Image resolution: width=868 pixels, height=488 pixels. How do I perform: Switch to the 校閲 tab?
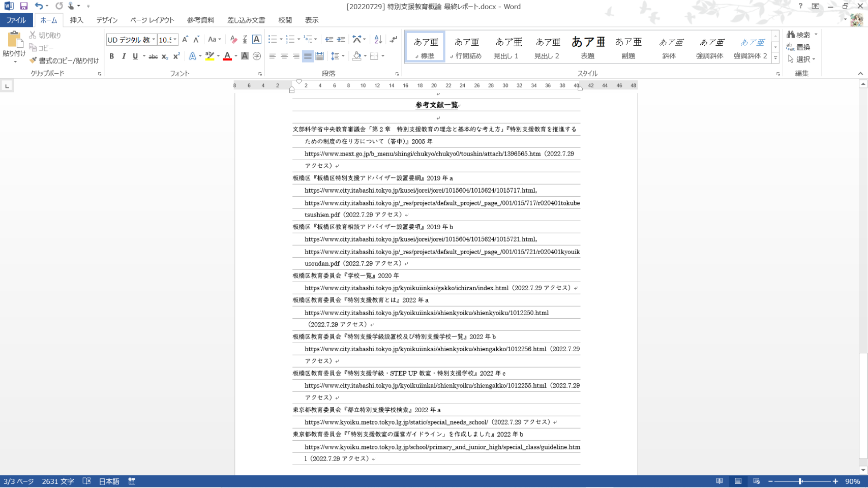285,20
